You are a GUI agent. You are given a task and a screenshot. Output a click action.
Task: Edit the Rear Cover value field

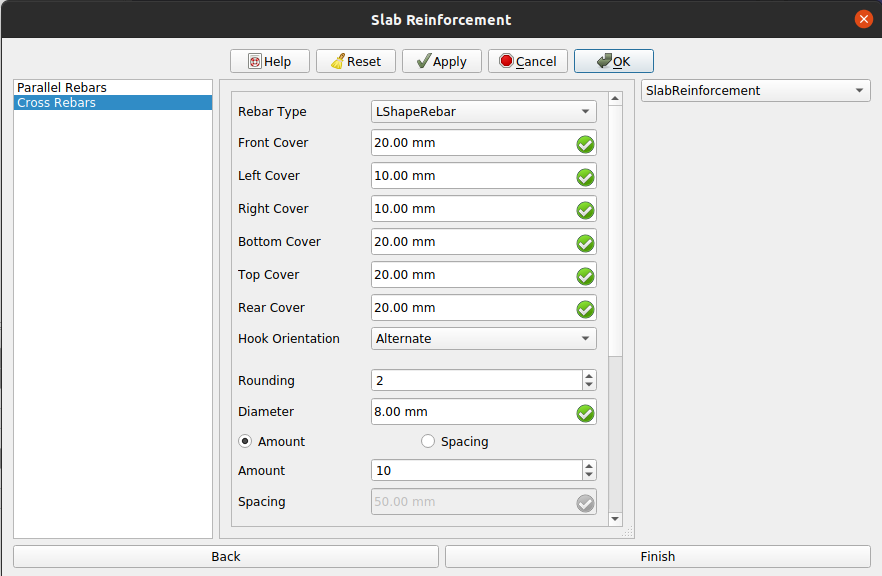[x=483, y=308]
